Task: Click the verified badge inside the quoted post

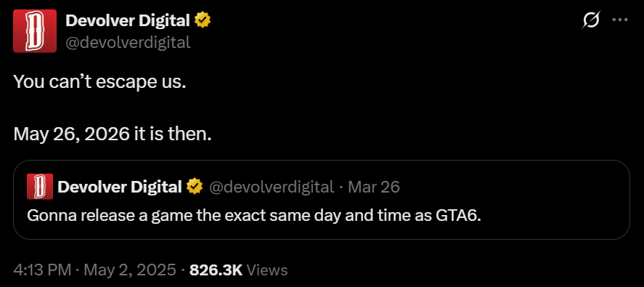Action: [195, 187]
